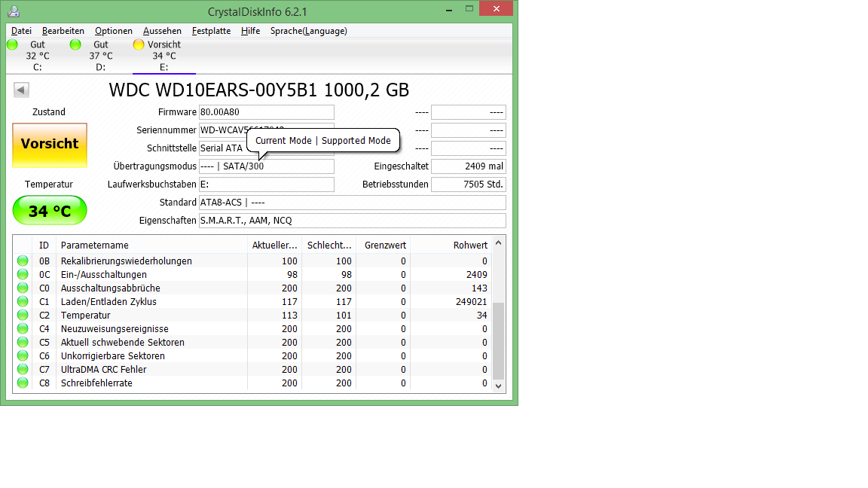Click status circle for Ausschaltungsabbrüche row
This screenshot has height=488, width=868.
23,288
